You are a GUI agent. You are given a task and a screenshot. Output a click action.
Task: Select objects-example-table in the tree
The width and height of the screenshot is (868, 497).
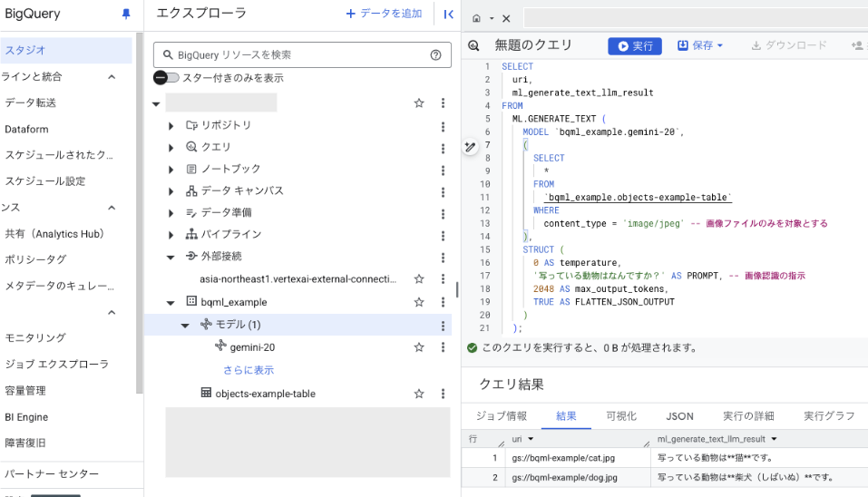click(x=265, y=394)
